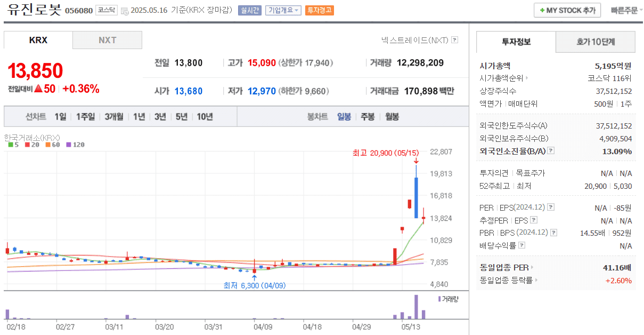Click the 실시간 real-time badge

pyautogui.click(x=250, y=10)
